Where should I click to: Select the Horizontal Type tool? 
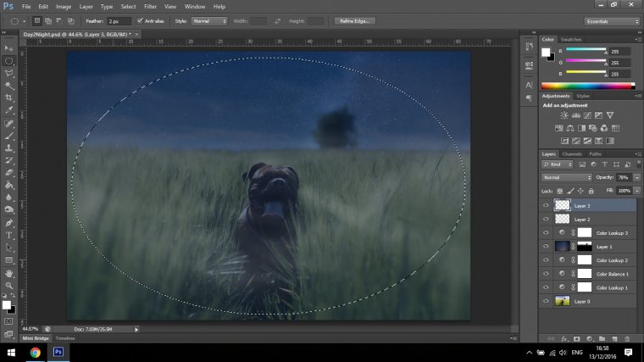8,236
